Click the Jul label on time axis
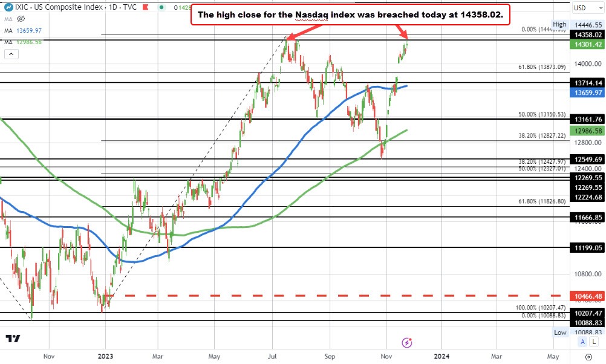 point(272,356)
